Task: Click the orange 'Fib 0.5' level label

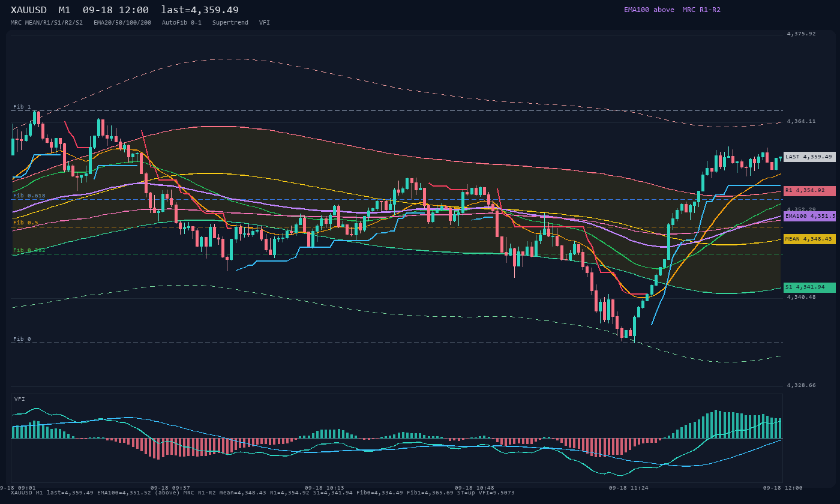Action: [x=26, y=223]
